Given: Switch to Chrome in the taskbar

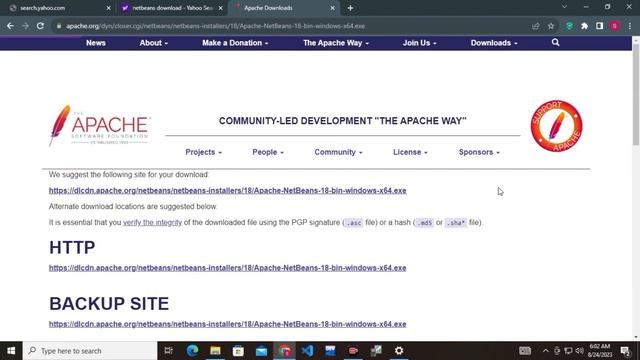Looking at the screenshot, I should [285, 351].
